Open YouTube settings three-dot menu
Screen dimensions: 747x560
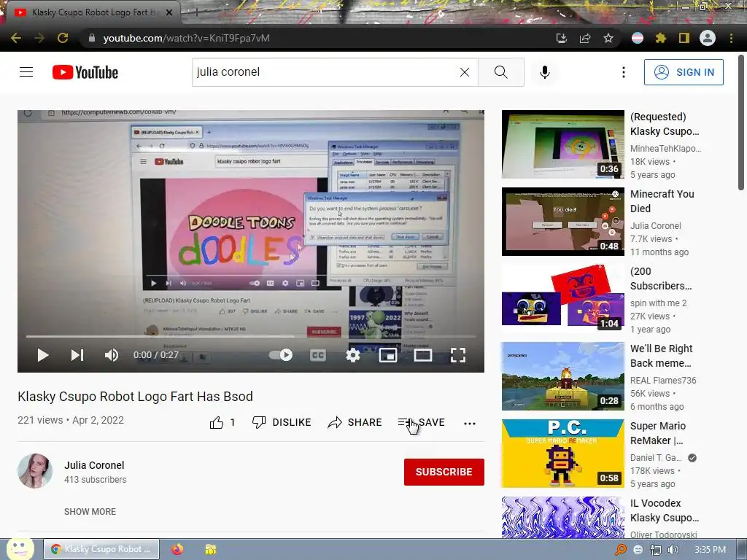623,72
